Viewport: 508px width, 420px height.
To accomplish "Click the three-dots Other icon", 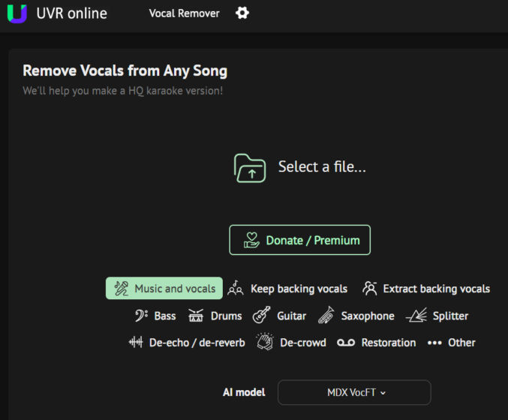I will (434, 343).
